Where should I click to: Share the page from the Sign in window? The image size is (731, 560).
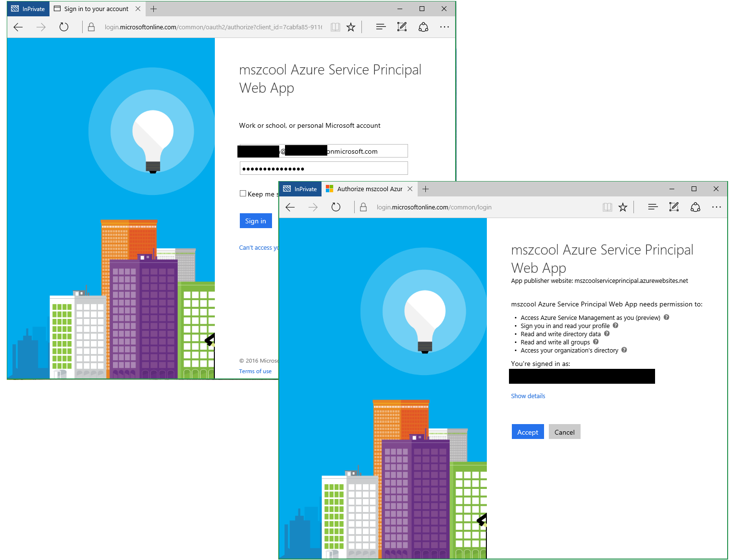[423, 27]
